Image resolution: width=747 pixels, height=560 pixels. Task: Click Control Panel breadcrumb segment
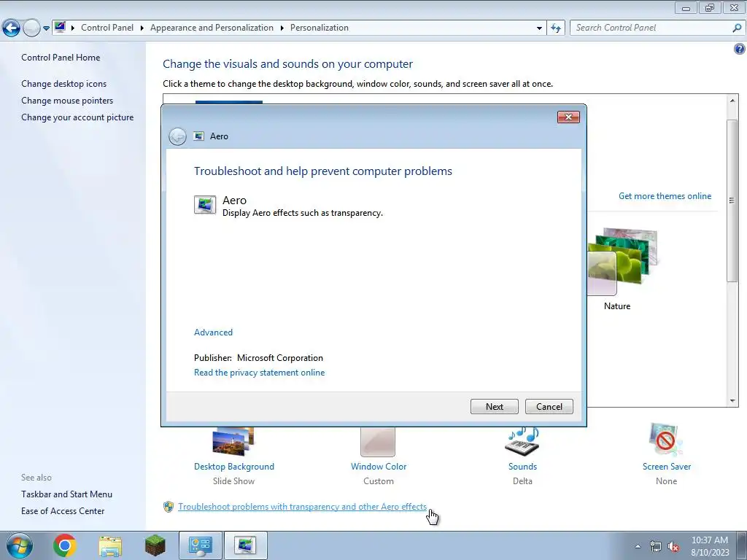tap(107, 28)
